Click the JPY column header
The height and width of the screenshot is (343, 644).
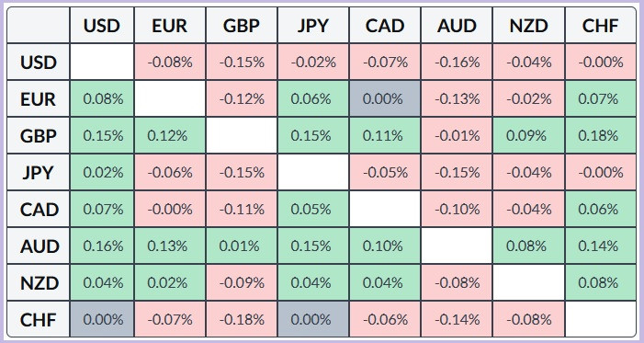[x=313, y=26]
